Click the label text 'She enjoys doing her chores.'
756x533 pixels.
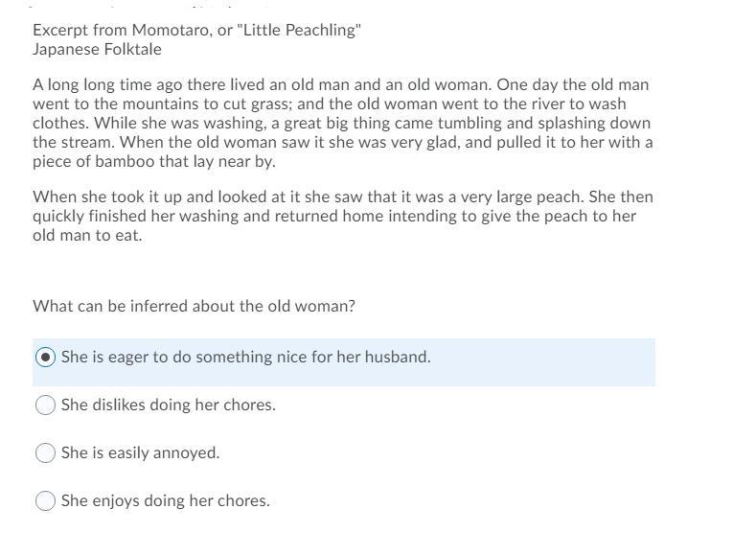pos(165,501)
